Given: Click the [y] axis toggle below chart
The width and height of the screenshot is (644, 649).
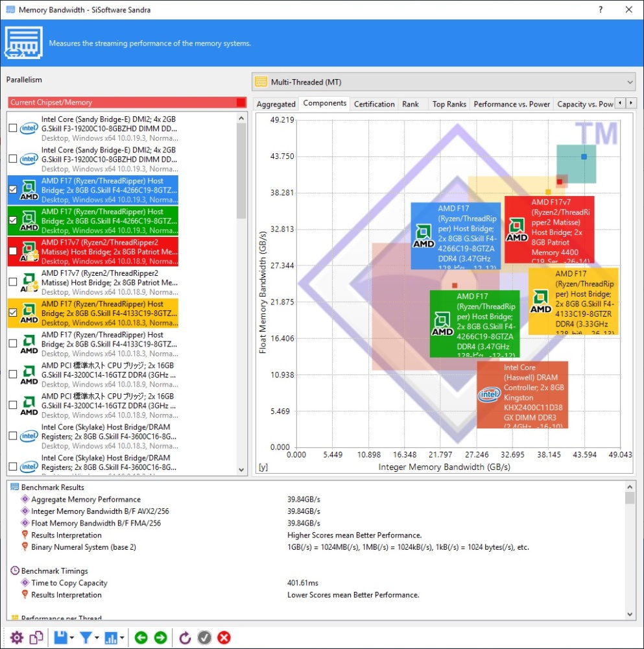Looking at the screenshot, I should point(263,467).
